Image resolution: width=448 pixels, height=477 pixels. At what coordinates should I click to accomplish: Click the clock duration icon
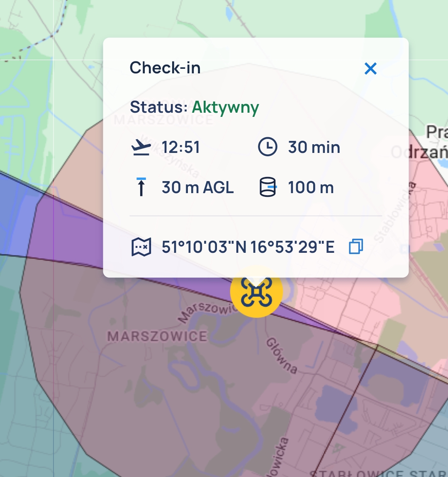(x=268, y=148)
